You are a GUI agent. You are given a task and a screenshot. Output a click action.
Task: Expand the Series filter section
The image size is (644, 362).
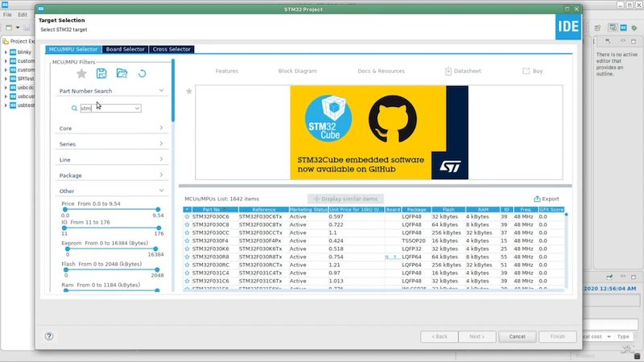tap(161, 144)
